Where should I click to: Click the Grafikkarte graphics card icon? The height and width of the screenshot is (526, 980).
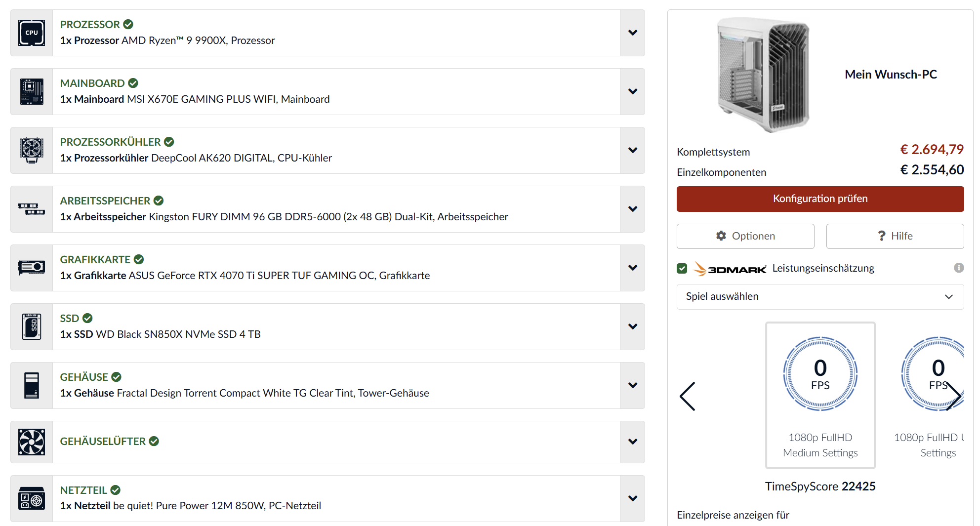pos(32,268)
